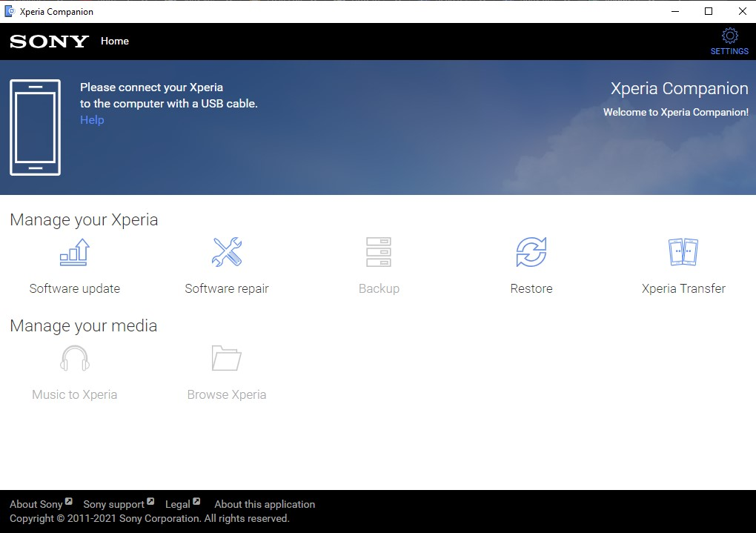This screenshot has width=756, height=533.
Task: Select the Browse Xperia label
Action: click(x=227, y=394)
